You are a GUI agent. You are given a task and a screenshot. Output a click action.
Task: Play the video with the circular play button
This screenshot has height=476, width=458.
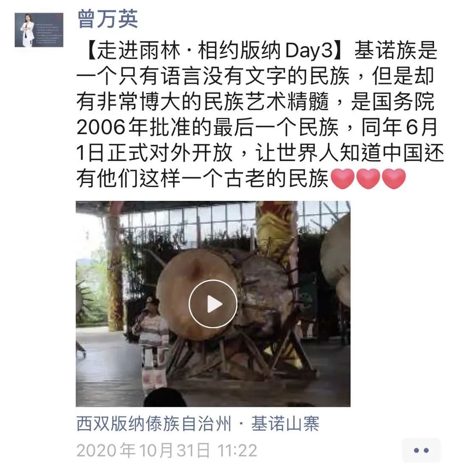click(x=213, y=304)
